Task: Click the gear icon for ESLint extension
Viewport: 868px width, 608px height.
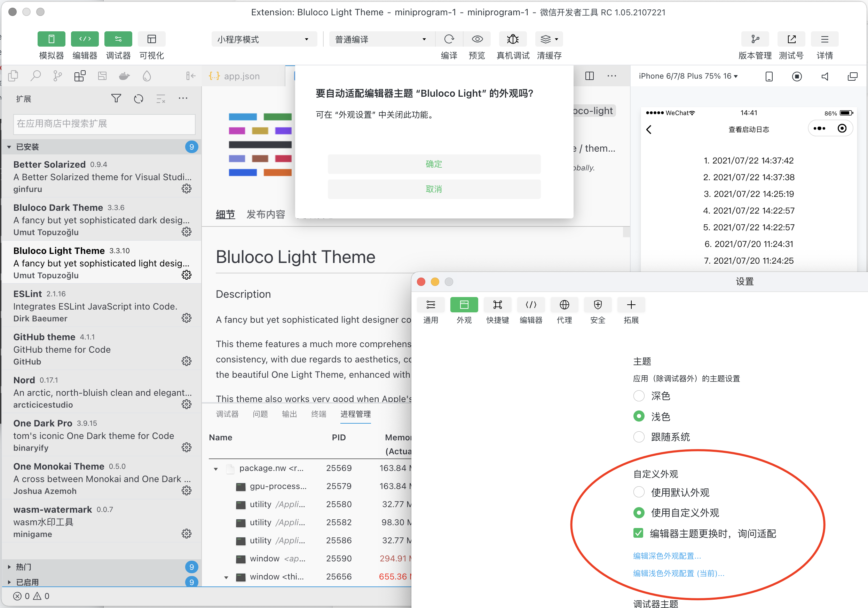Action: [187, 318]
